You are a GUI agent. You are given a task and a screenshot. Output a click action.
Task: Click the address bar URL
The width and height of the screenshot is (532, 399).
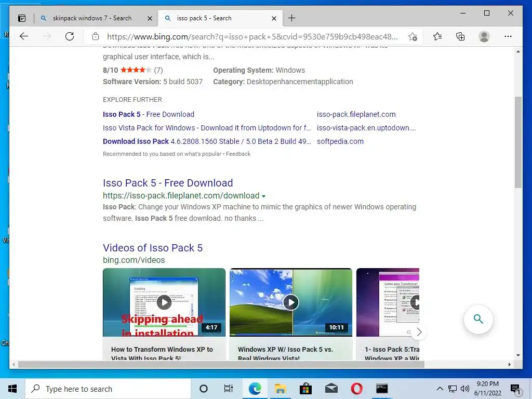pyautogui.click(x=252, y=37)
